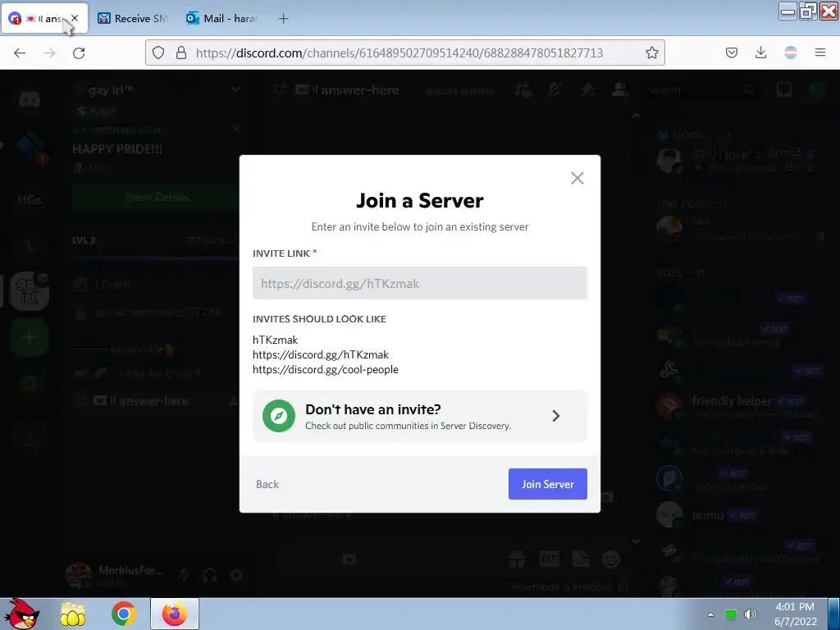The image size is (840, 630).
Task: Switch to the Receive SMS tab
Action: click(x=133, y=18)
